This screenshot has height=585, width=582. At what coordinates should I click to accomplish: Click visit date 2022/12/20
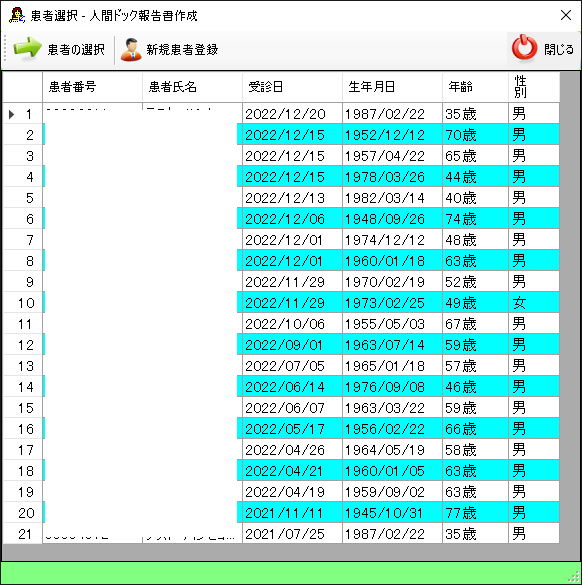[x=292, y=114]
